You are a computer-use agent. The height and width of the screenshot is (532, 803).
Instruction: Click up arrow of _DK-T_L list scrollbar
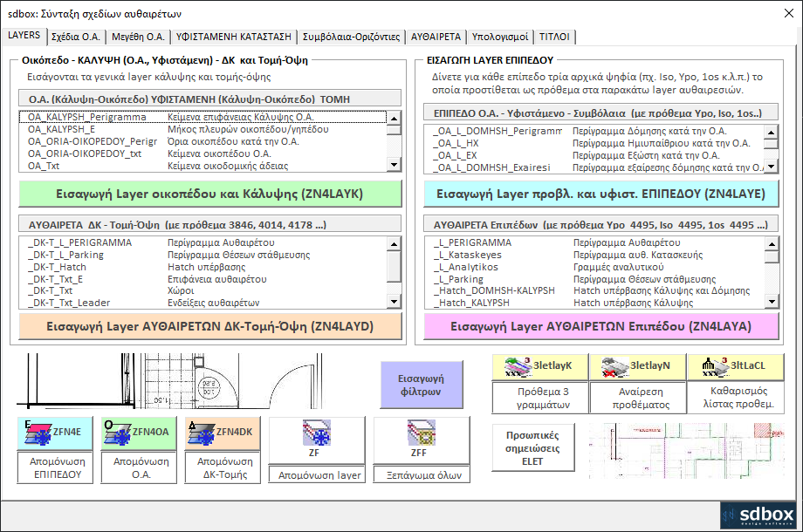pos(394,243)
